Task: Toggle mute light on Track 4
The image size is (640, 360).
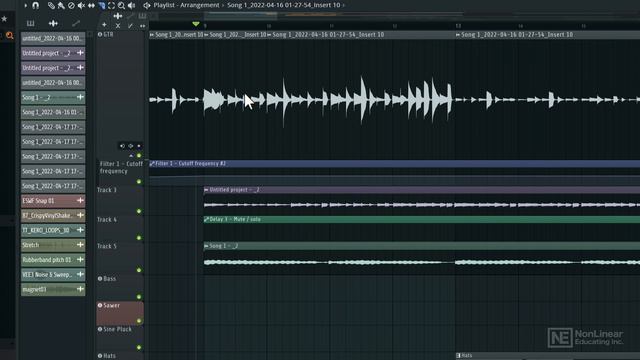Action: click(x=139, y=238)
